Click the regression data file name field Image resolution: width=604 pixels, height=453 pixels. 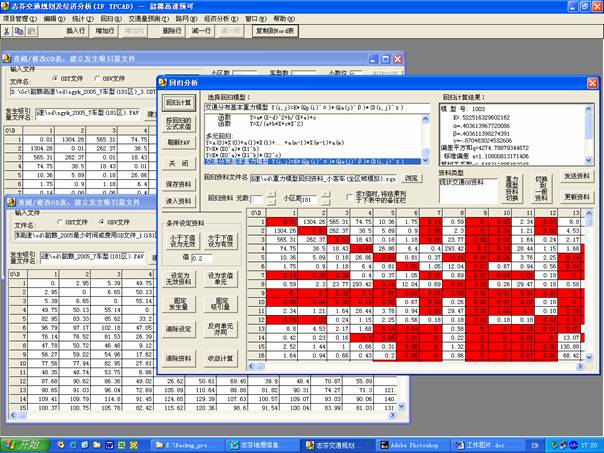click(323, 178)
